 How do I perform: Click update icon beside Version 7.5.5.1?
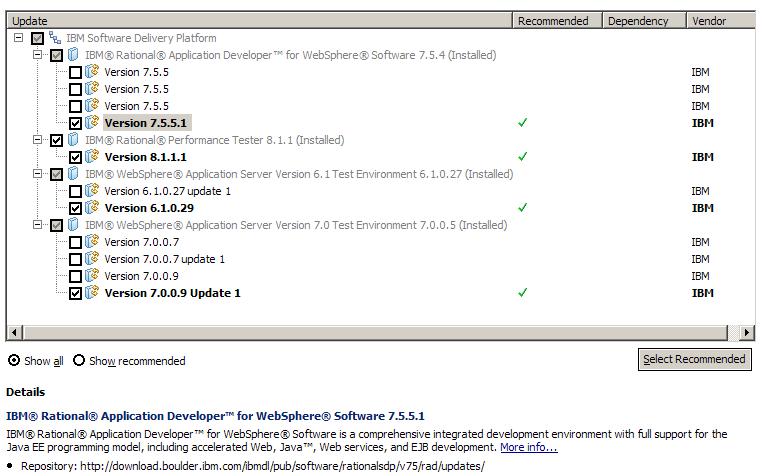pos(92,122)
